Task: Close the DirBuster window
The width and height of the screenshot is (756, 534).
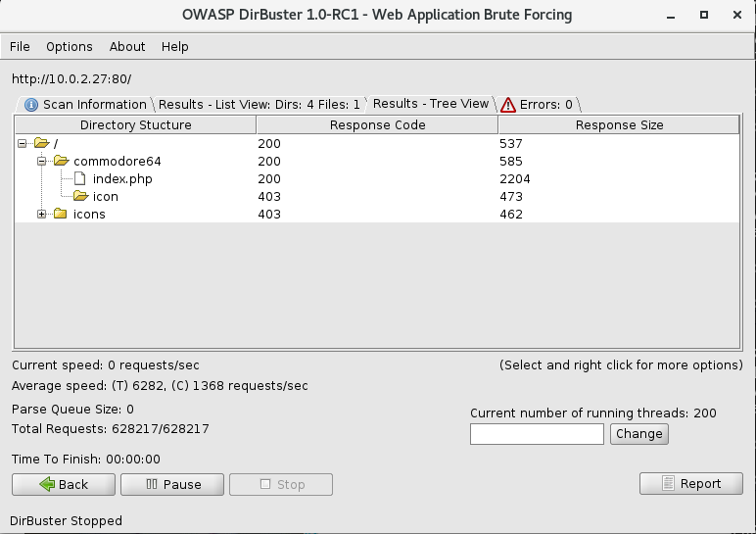Action: coord(737,15)
